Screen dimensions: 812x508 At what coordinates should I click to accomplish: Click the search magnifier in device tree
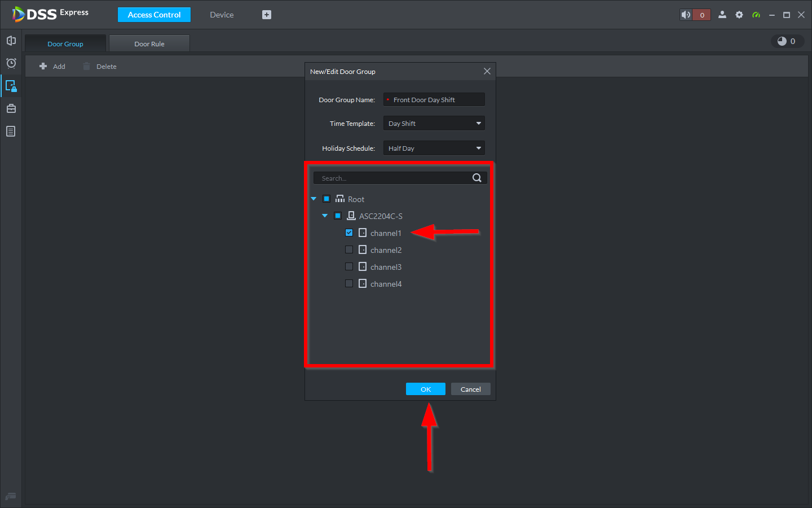(x=476, y=178)
